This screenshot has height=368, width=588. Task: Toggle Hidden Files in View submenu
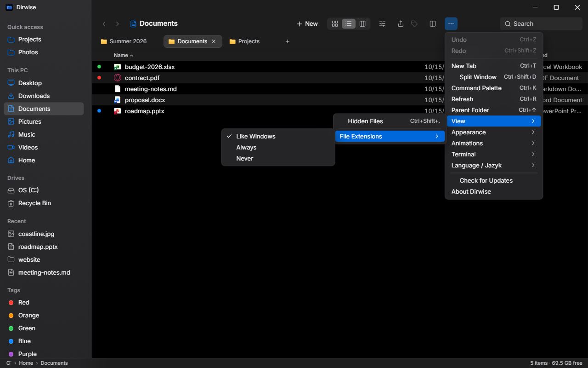pos(390,121)
